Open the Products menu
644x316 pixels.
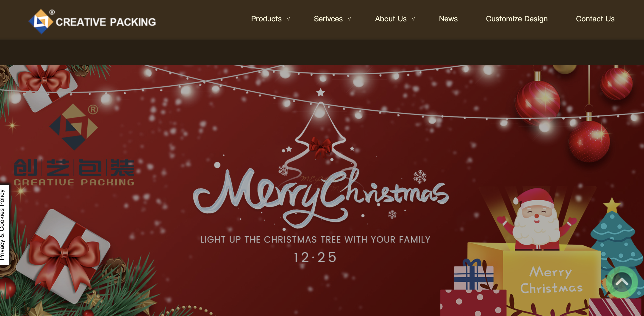tap(266, 19)
